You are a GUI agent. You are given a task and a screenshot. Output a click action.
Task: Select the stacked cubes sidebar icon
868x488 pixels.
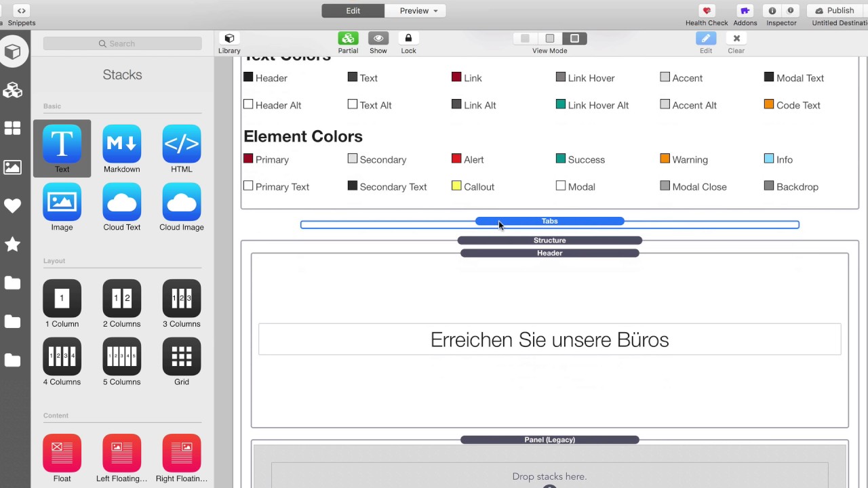[12, 90]
